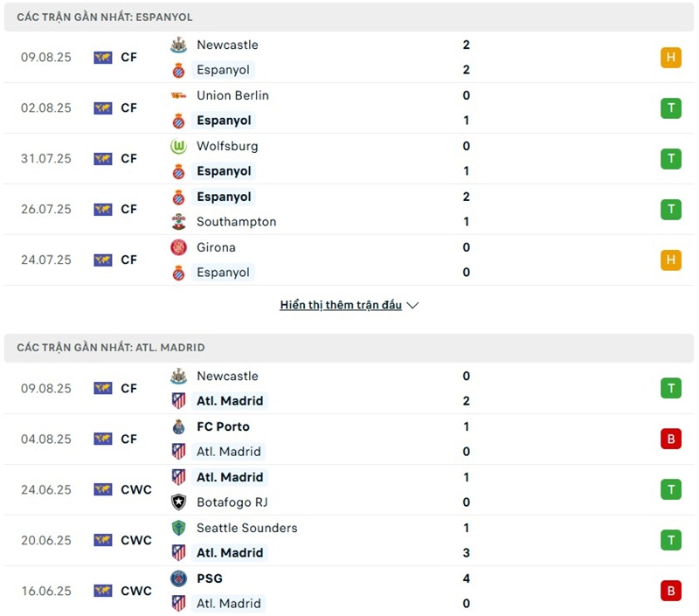Click the red B badge for PSG match
Image resolution: width=699 pixels, height=616 pixels.
pyautogui.click(x=670, y=591)
